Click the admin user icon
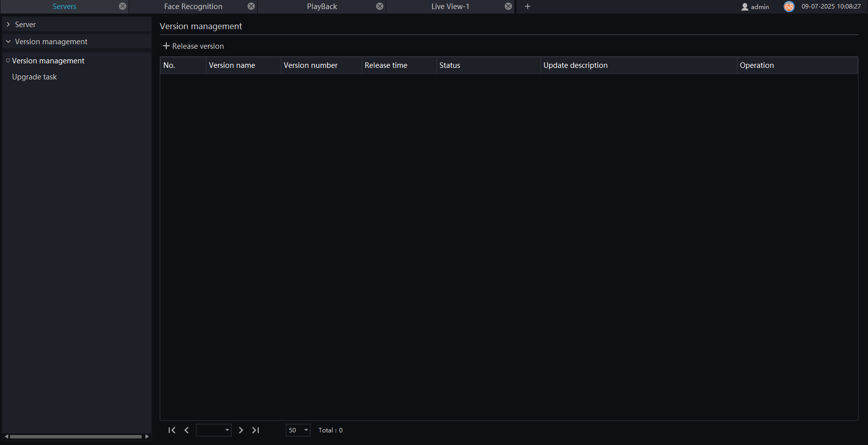Screen dimensions: 868x445 pos(745,7)
